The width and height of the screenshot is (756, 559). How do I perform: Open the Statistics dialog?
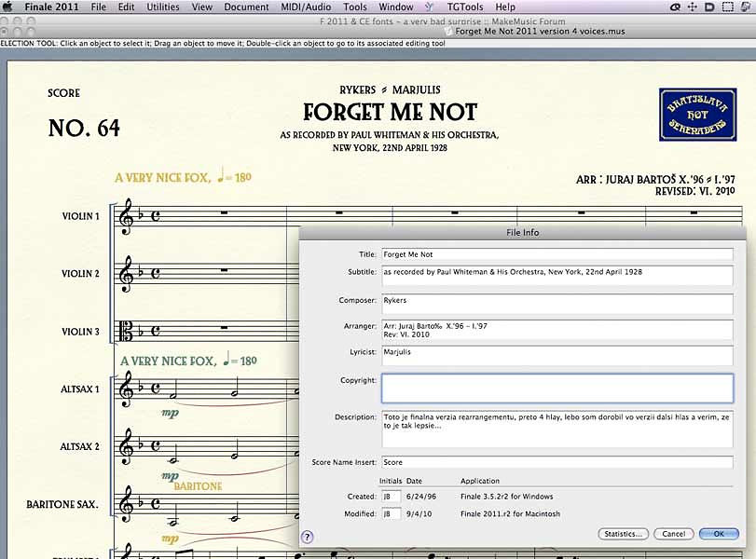(x=623, y=534)
